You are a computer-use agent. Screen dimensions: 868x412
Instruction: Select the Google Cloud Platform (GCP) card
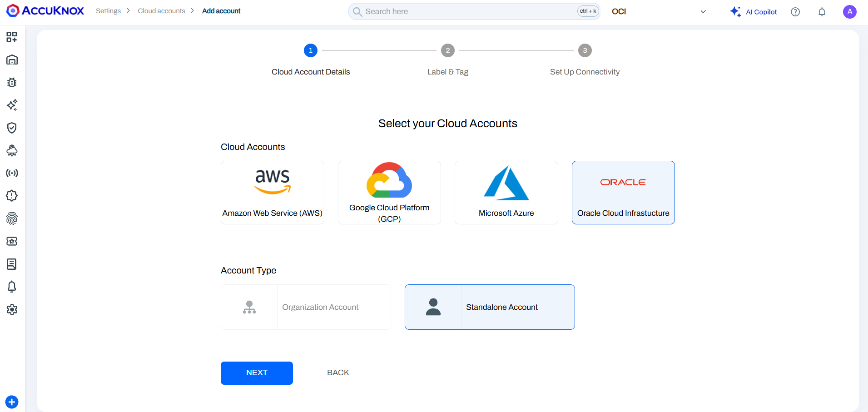(389, 192)
